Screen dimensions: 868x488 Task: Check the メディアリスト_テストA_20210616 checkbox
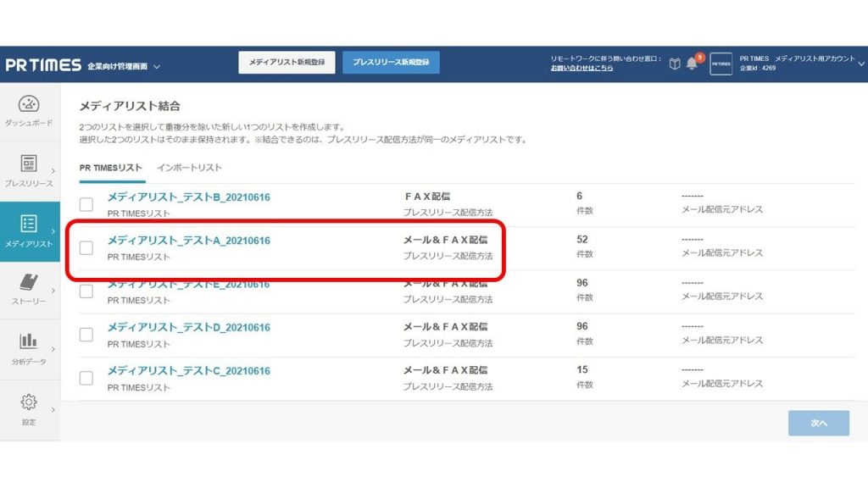click(x=86, y=247)
